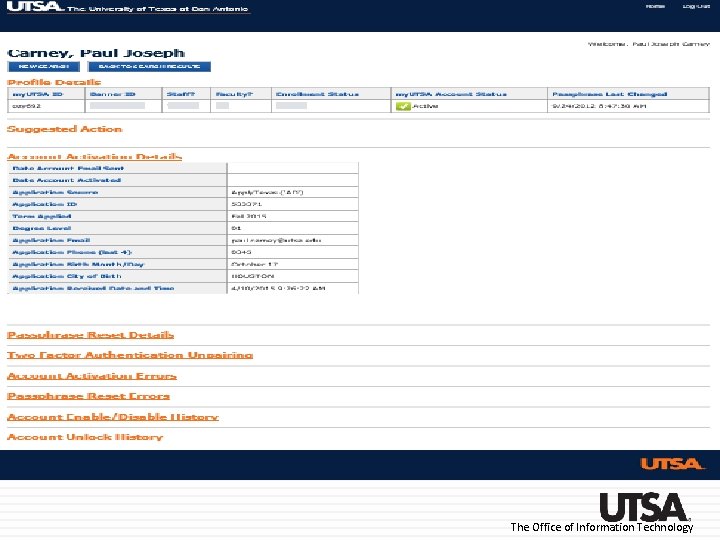
Task: Collapse the Account Activation Details section
Action: (95, 157)
